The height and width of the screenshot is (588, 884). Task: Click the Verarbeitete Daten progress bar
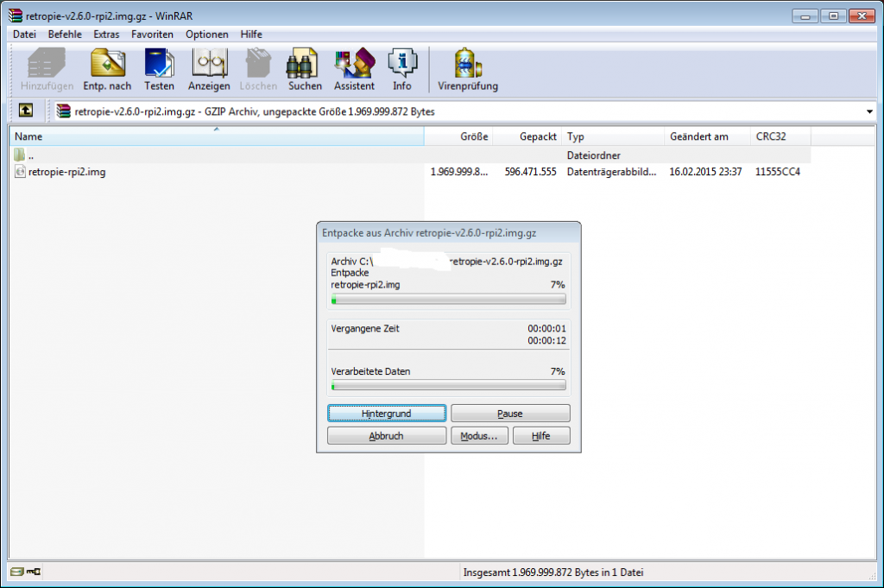tap(448, 386)
